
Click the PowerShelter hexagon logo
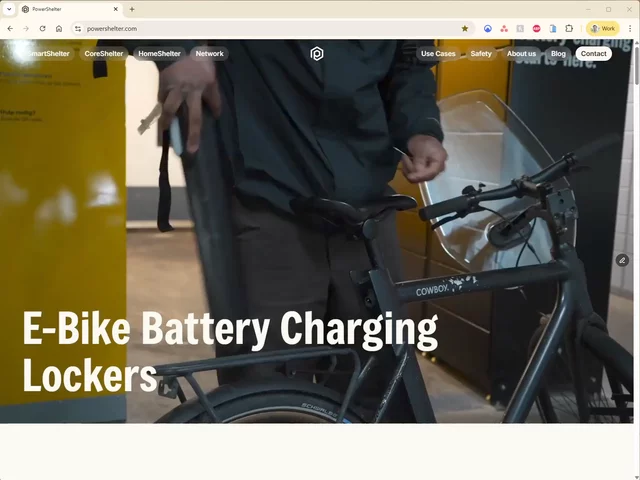pos(317,53)
